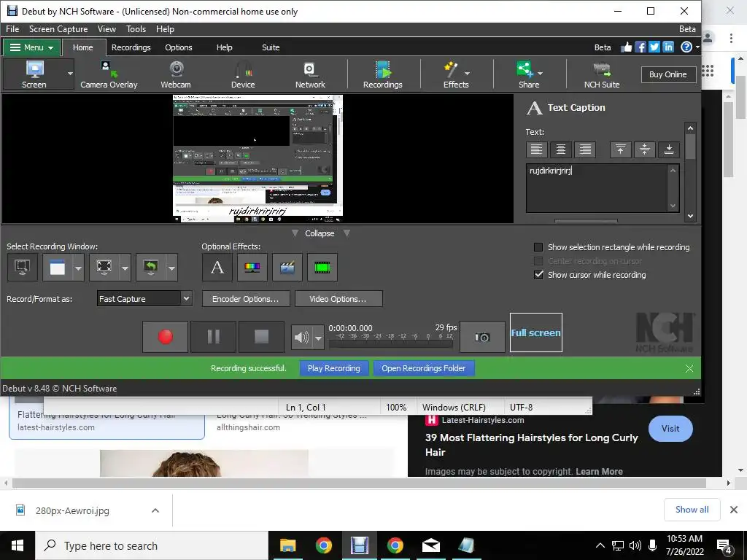Switch to the Recordings tab
Screen dimensions: 747x560
coord(131,47)
